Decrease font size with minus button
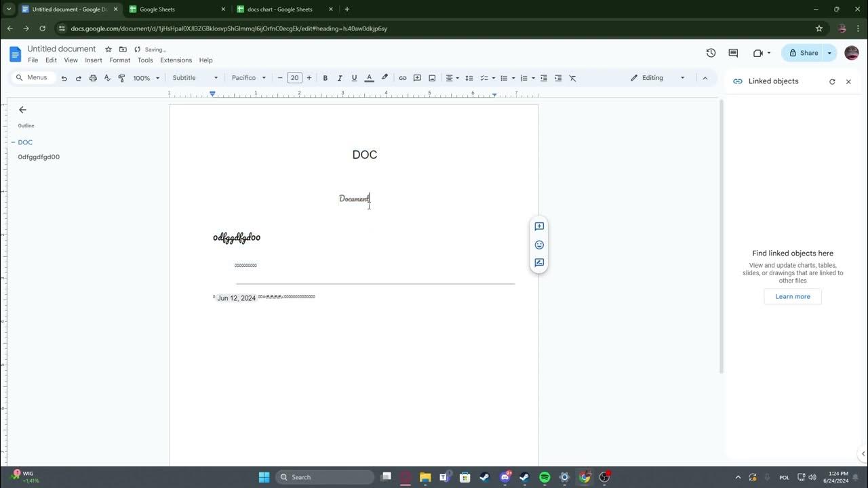The height and width of the screenshot is (488, 868). pyautogui.click(x=280, y=78)
